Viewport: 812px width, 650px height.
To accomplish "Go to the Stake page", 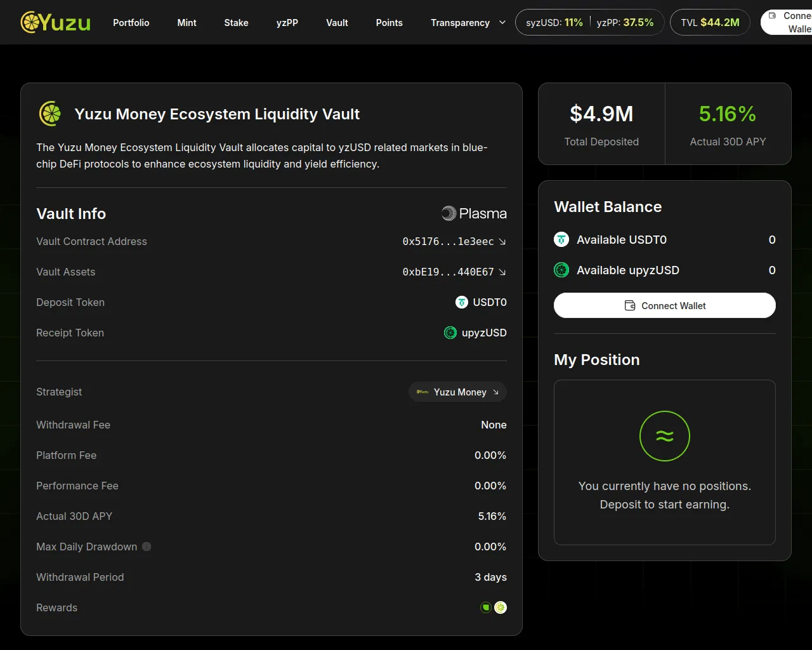I will 236,22.
